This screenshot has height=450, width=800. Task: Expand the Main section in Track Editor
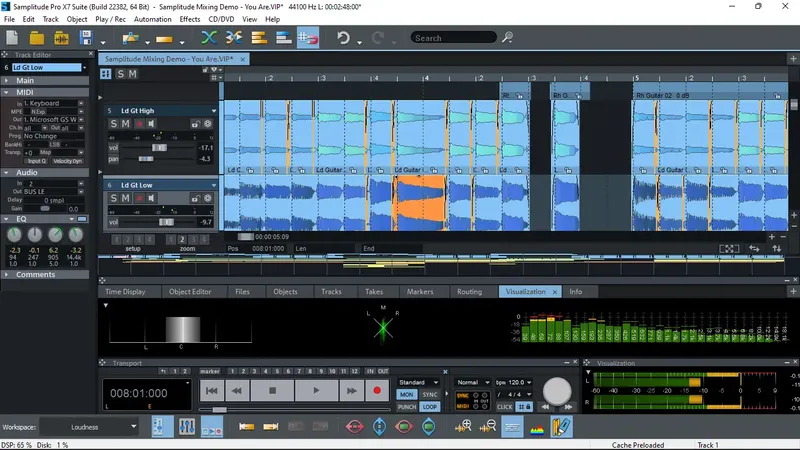coord(6,81)
